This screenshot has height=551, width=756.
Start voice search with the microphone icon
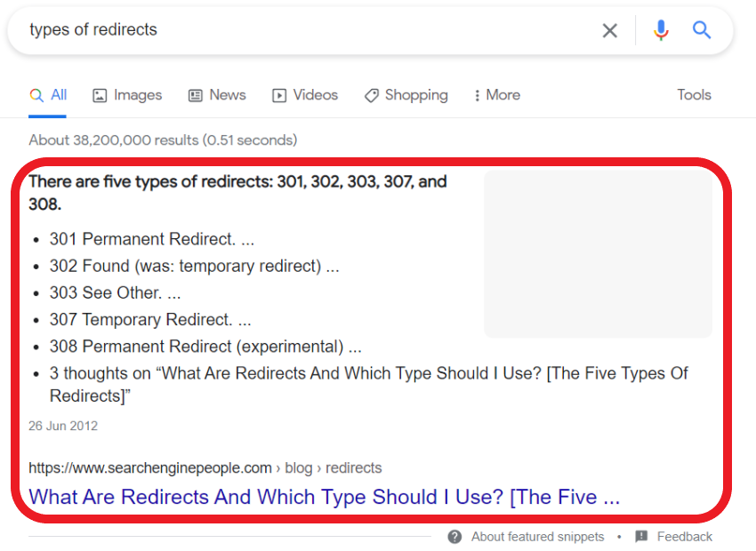(x=660, y=31)
